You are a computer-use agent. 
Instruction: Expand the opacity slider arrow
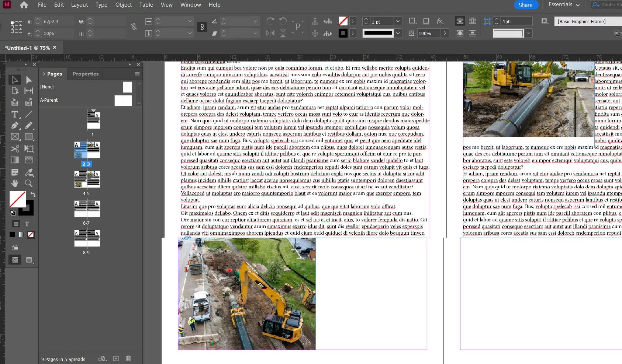pyautogui.click(x=445, y=33)
